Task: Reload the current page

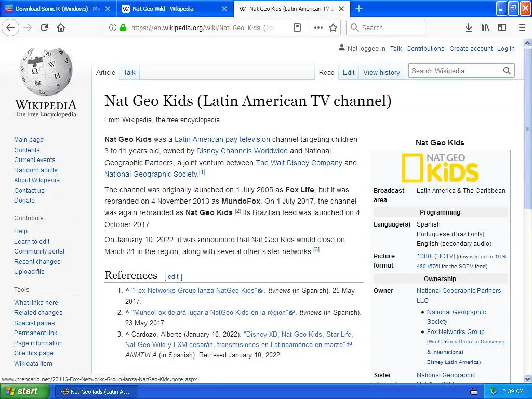Action: (x=44, y=28)
